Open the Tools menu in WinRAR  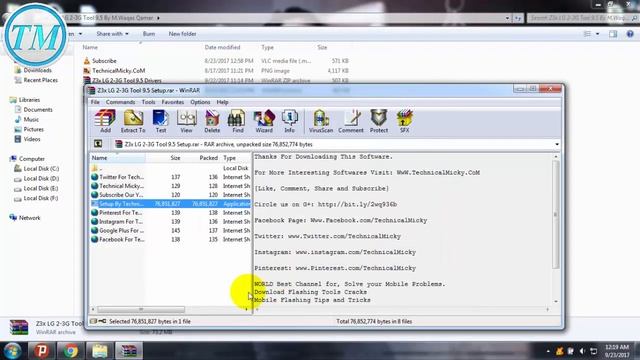(x=148, y=102)
